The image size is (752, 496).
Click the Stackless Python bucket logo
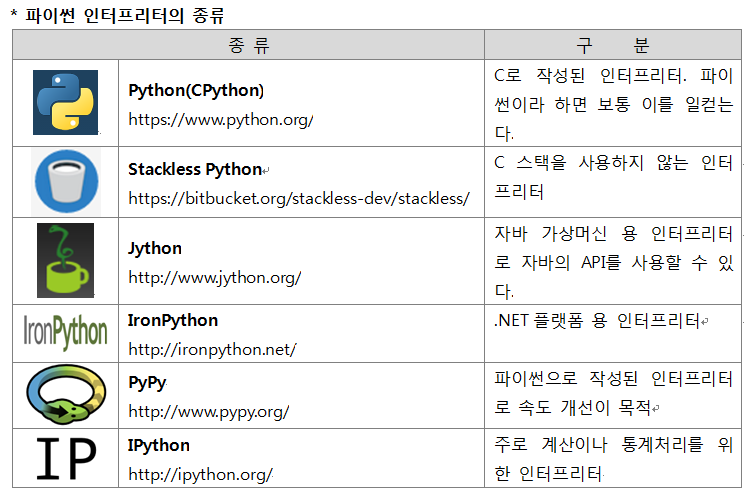(66, 181)
